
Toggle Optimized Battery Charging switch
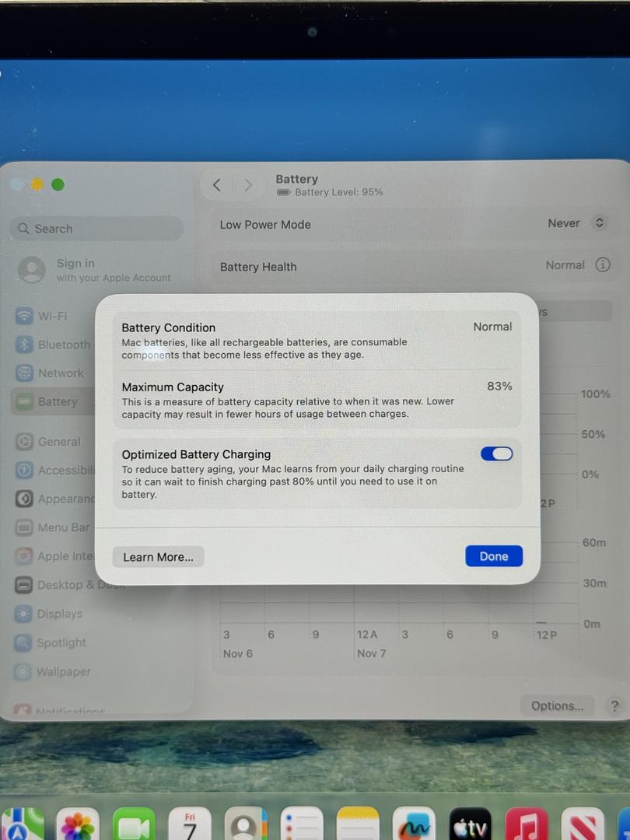click(496, 453)
